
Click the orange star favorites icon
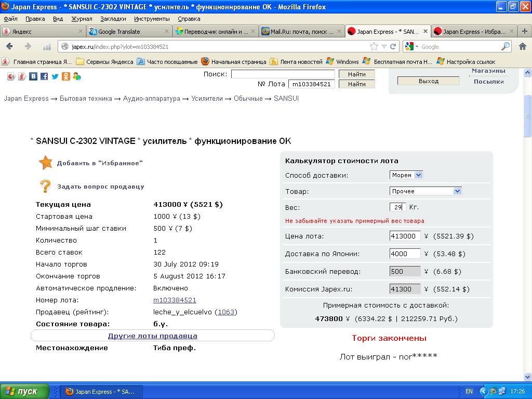[46, 163]
